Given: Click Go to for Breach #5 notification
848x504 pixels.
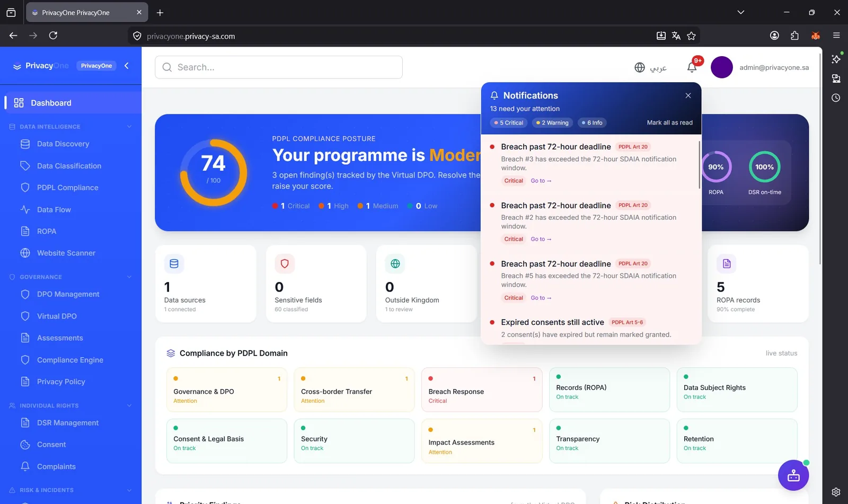Looking at the screenshot, I should pos(541,298).
